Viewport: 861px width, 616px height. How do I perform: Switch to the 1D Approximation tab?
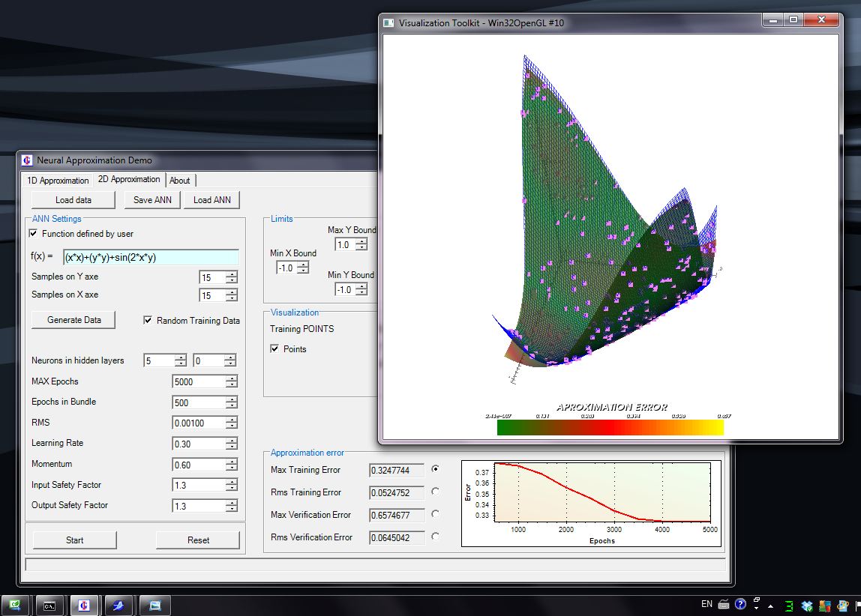(x=57, y=181)
